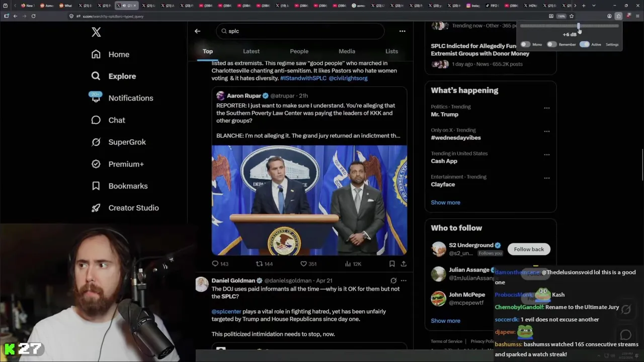Open the #wednesdayvibes trending topic
Viewport: 644px width, 362px height.
456,138
